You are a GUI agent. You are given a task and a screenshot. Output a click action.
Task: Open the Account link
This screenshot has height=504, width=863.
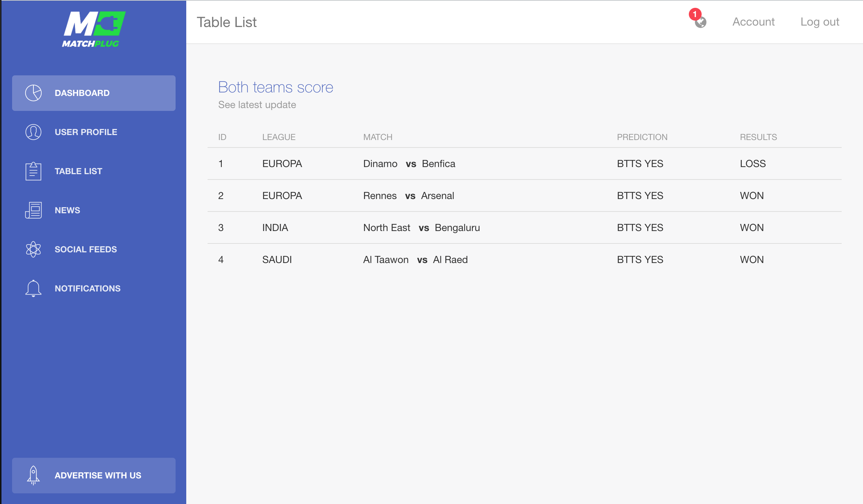[x=754, y=22]
